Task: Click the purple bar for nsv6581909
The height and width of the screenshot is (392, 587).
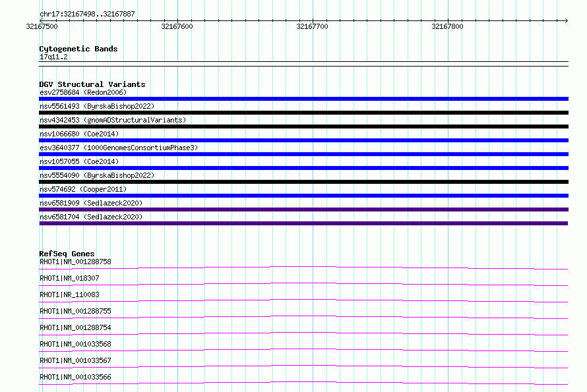Action: coord(303,210)
